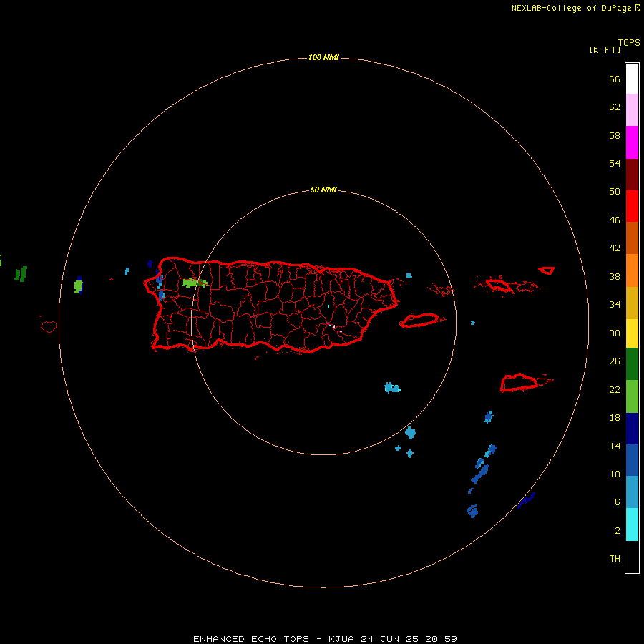The width and height of the screenshot is (644, 644).
Task: Click the 26 legend value
Action: pos(615,361)
